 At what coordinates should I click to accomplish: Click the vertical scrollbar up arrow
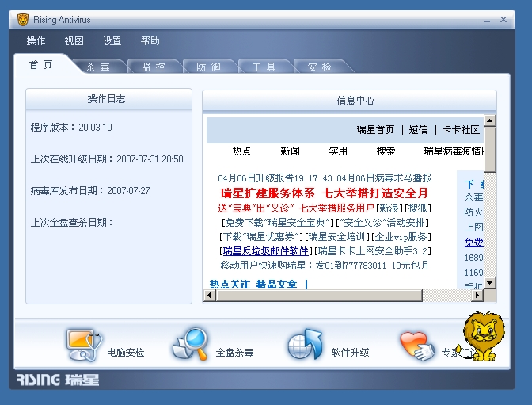tap(490, 120)
